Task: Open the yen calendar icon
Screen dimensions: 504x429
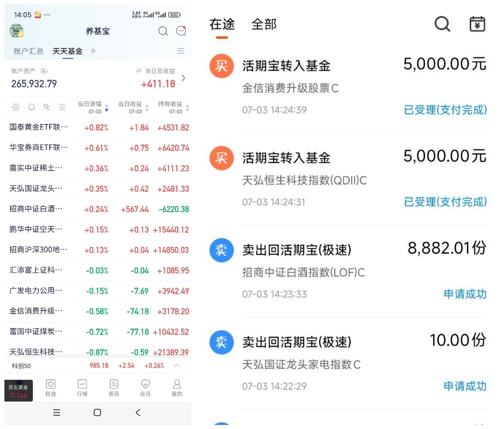Action: [477, 24]
